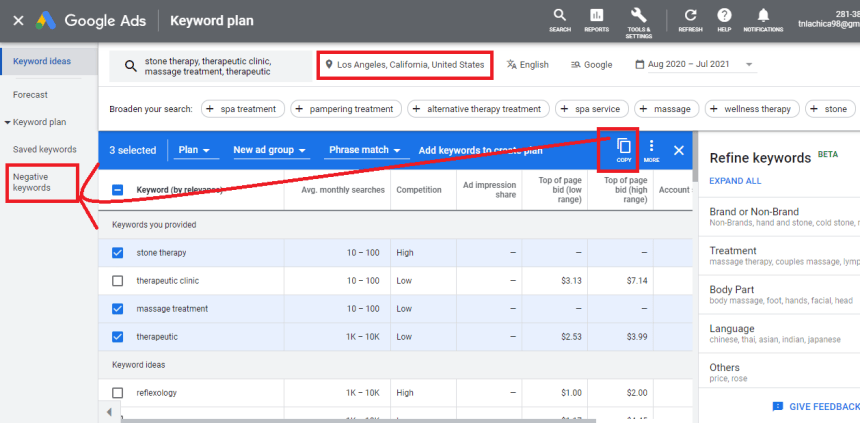Open the Help question mark icon
This screenshot has width=860, height=423.
(724, 20)
